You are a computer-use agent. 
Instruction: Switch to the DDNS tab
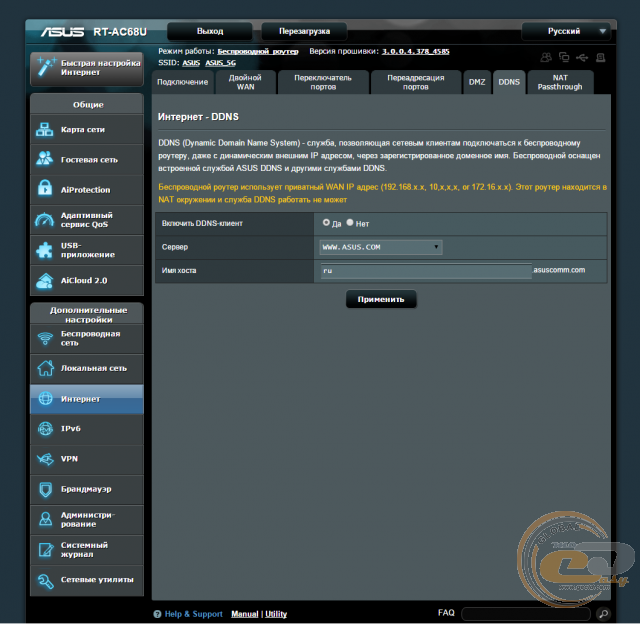click(x=509, y=82)
